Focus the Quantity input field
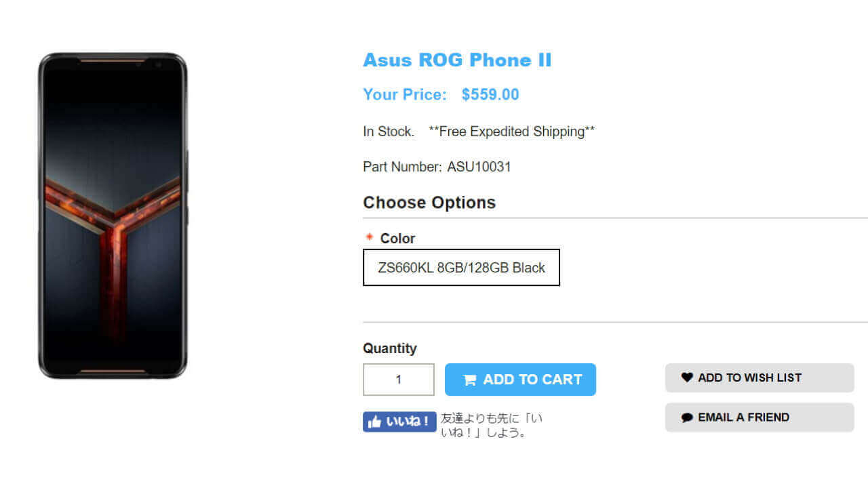Viewport: 868px width, 488px height. pos(399,380)
